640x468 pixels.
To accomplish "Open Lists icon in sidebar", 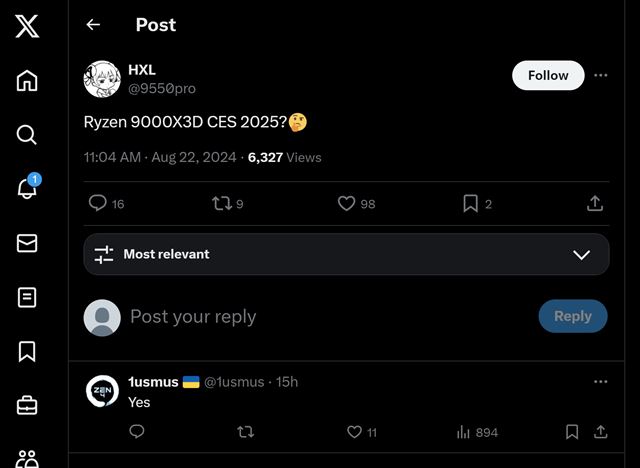I will [x=27, y=297].
